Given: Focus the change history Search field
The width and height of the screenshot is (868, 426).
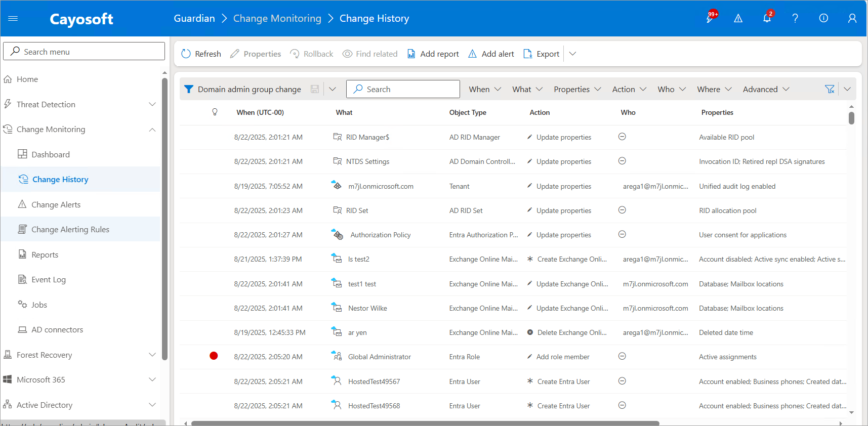Looking at the screenshot, I should point(403,89).
